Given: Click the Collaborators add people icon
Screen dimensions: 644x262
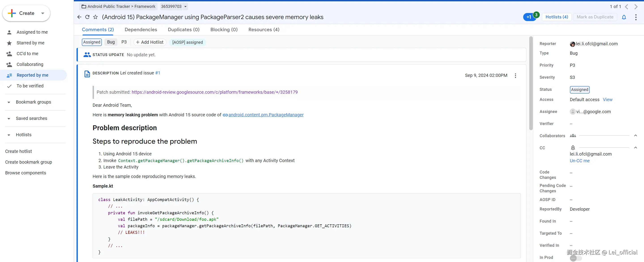Looking at the screenshot, I should click(573, 136).
